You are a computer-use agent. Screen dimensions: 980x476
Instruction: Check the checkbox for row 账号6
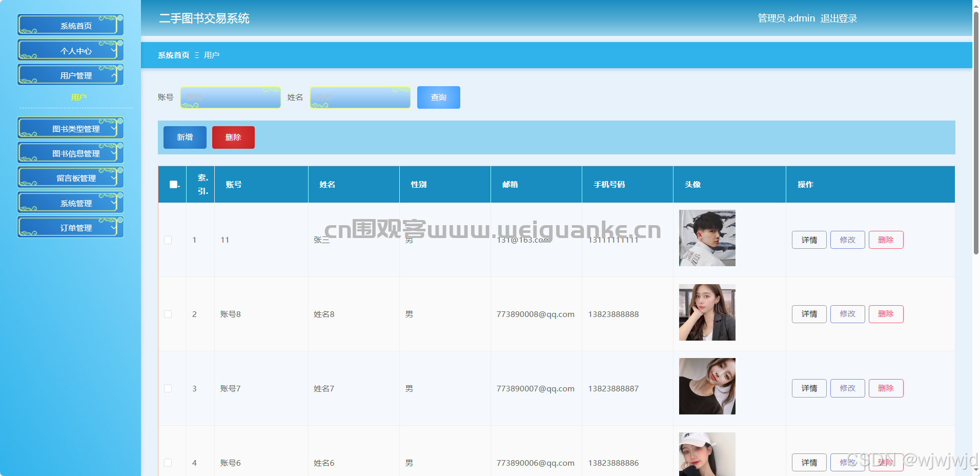tap(168, 463)
